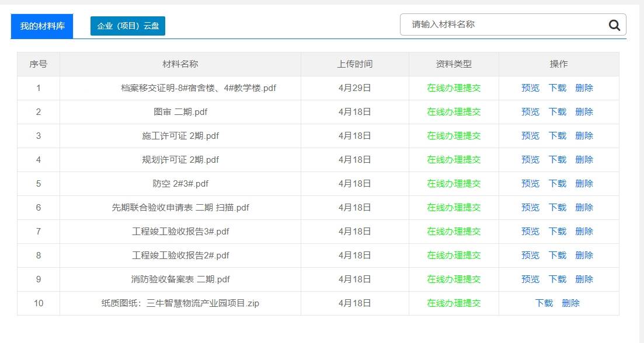Switch to 我的材料库 tab
This screenshot has height=343, width=644.
pos(42,26)
